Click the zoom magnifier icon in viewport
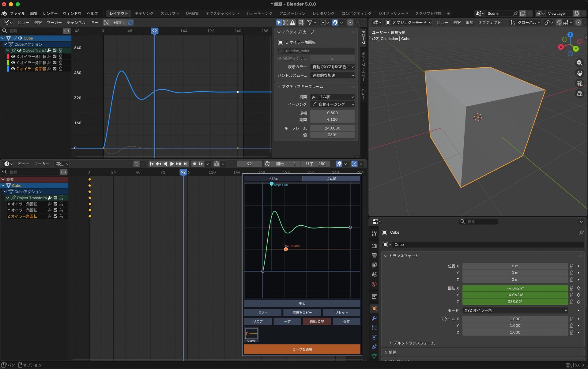 click(x=579, y=63)
